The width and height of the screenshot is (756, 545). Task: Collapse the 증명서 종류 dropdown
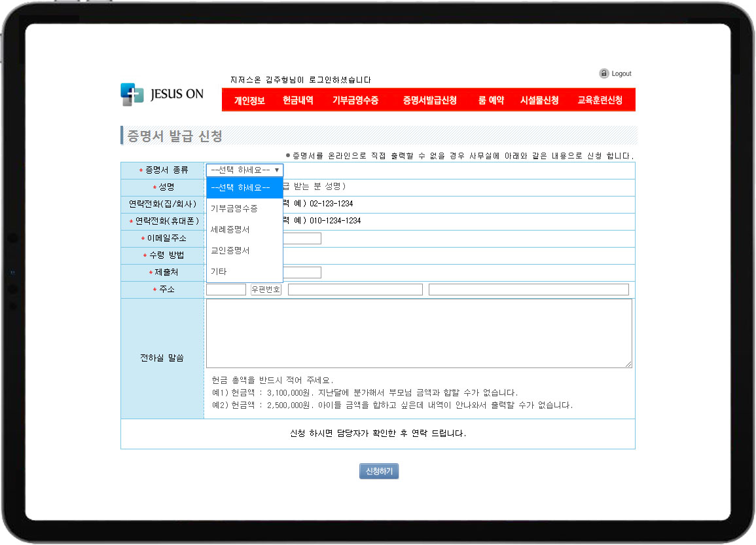click(244, 170)
